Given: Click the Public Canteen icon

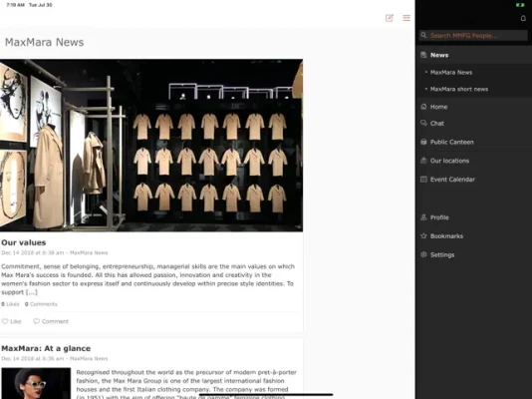Looking at the screenshot, I should pos(423,142).
